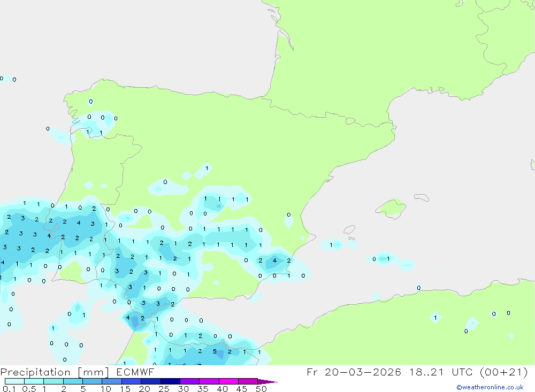The image size is (535, 392).
Task: Click the 0.1–0.5 mm legend color box
Action: (14, 381)
